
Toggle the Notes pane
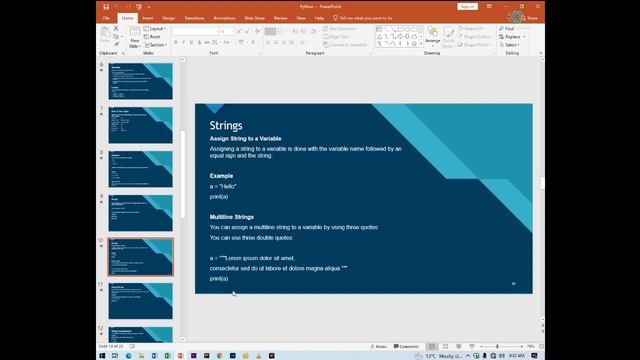pos(378,347)
